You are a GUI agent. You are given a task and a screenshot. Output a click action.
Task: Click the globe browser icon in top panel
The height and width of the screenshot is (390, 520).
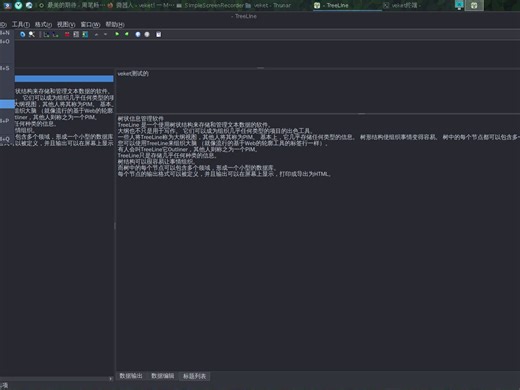[29, 5]
